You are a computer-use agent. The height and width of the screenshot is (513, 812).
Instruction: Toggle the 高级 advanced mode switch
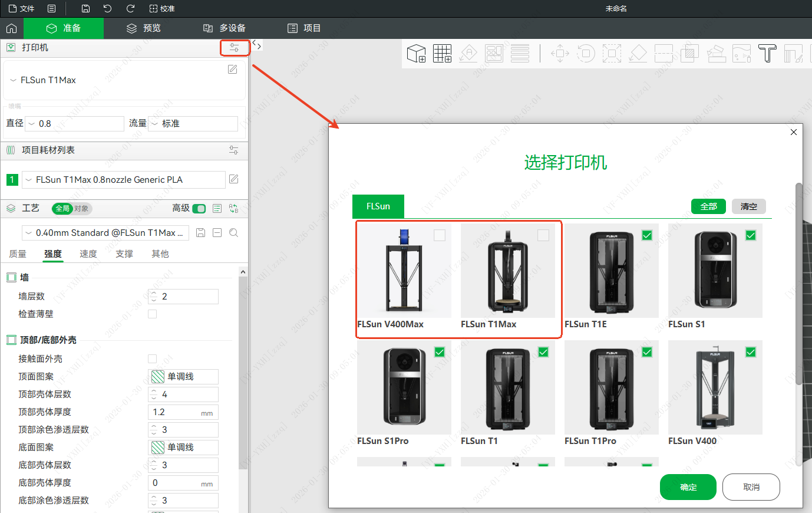click(199, 208)
